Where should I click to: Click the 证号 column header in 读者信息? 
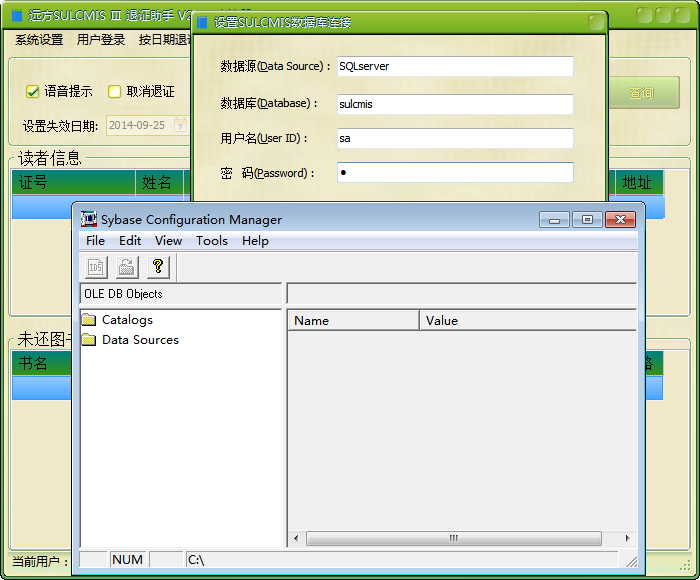click(x=74, y=182)
